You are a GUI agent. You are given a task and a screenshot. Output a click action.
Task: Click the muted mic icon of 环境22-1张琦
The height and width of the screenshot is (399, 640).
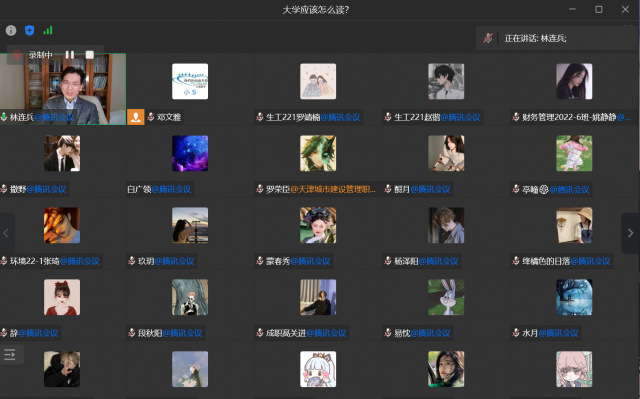pyautogui.click(x=4, y=261)
